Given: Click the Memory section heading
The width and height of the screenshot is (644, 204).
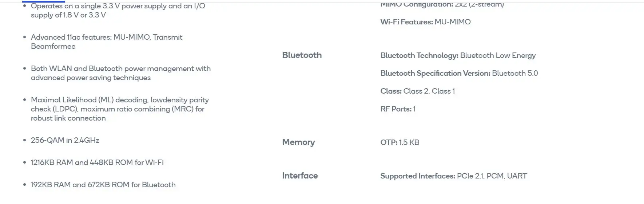Looking at the screenshot, I should pyautogui.click(x=298, y=142).
